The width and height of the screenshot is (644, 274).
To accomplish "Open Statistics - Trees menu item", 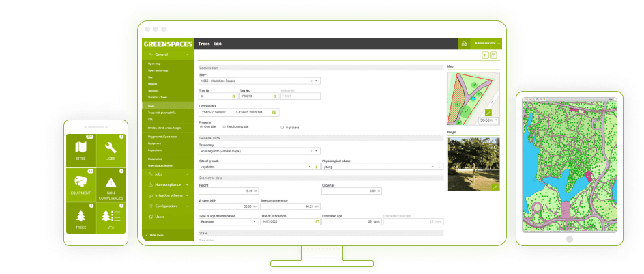I will click(158, 98).
